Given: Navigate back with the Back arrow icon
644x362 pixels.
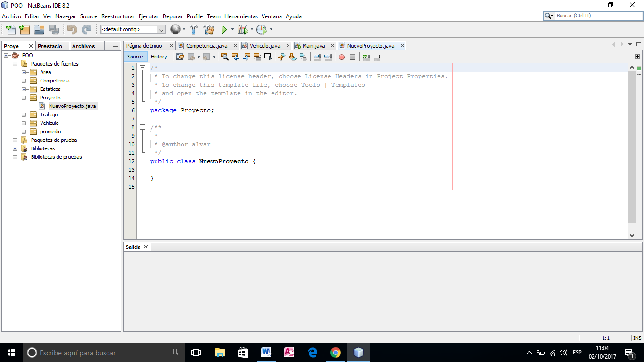Looking at the screenshot, I should click(190, 57).
